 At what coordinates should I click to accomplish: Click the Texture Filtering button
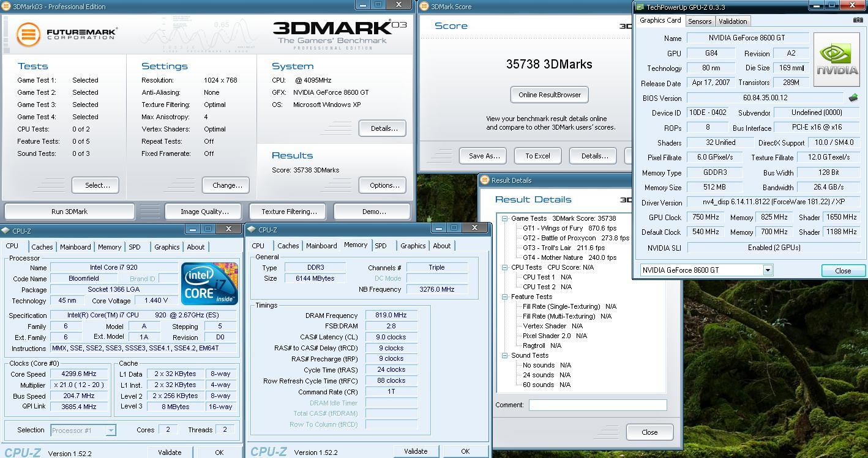(289, 212)
